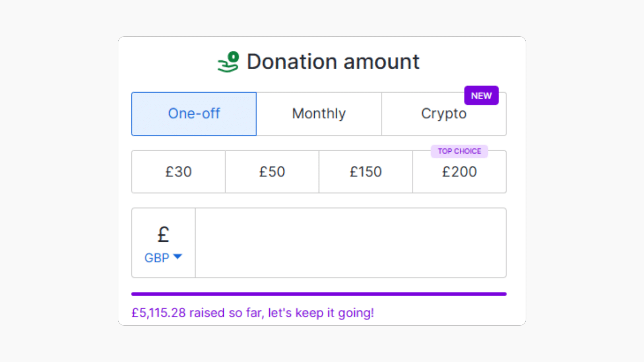Click the word "amount" in the heading
The height and width of the screenshot is (362, 644).
(x=381, y=62)
